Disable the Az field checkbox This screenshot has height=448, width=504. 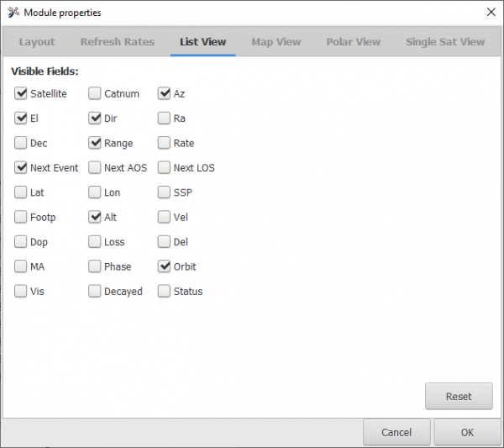pyautogui.click(x=165, y=93)
